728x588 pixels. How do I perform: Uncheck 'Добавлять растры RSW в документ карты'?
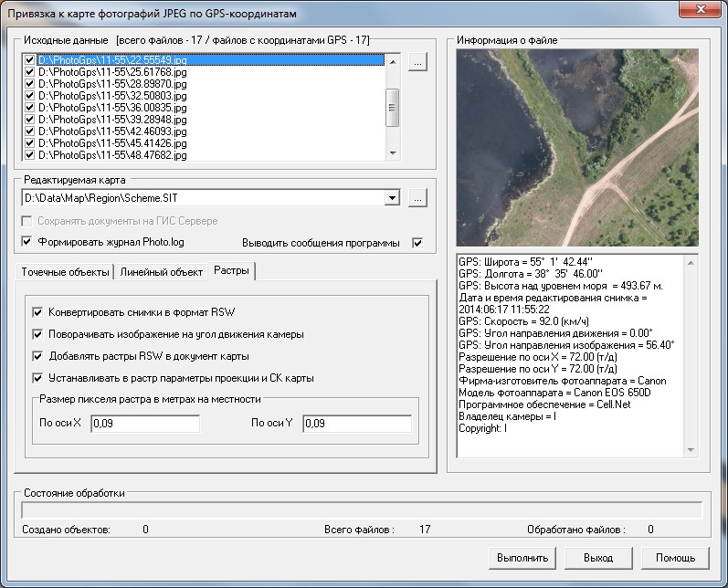[37, 356]
